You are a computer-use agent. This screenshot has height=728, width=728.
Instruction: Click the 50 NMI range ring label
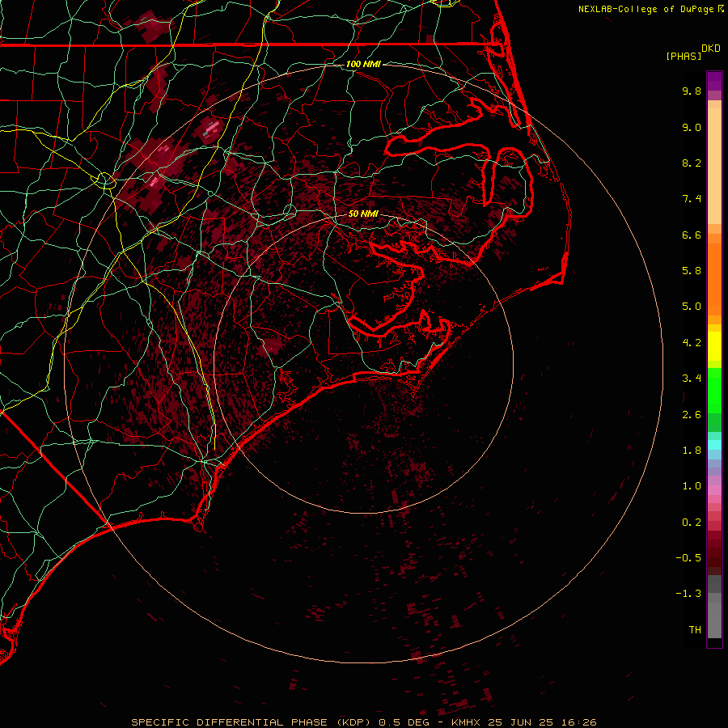click(x=363, y=214)
